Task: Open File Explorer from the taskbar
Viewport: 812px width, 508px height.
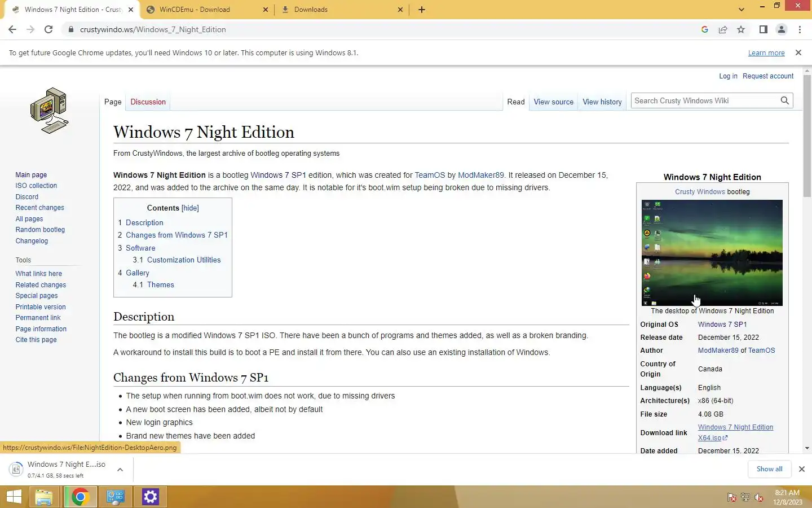Action: 44,497
